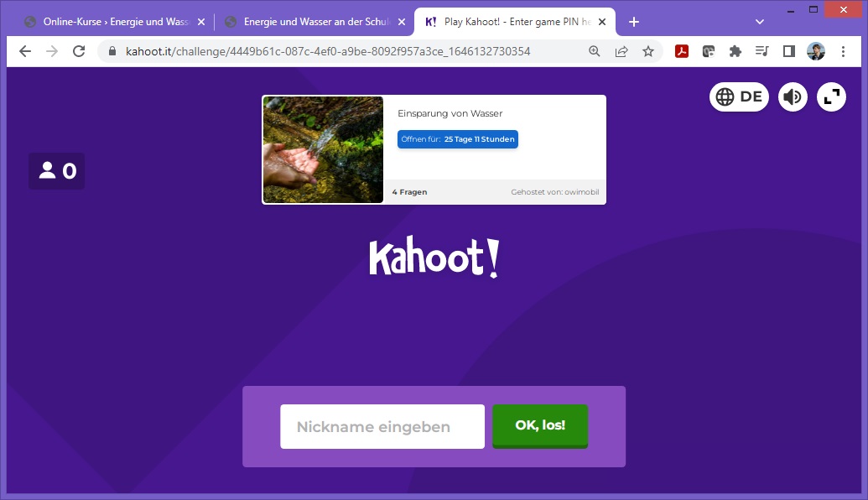Viewport: 868px width, 500px height.
Task: Reload the page with the refresh icon
Action: pyautogui.click(x=79, y=51)
